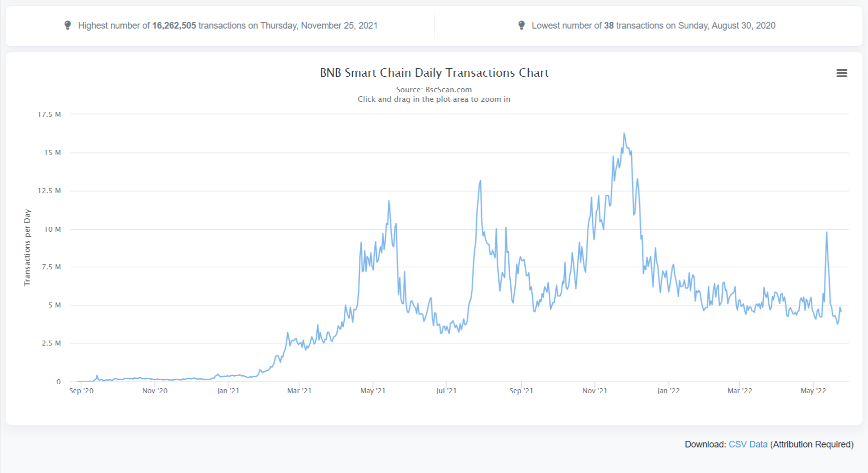Click the lightbulb icon beside Lowest number
This screenshot has width=868, height=473.
click(x=521, y=25)
